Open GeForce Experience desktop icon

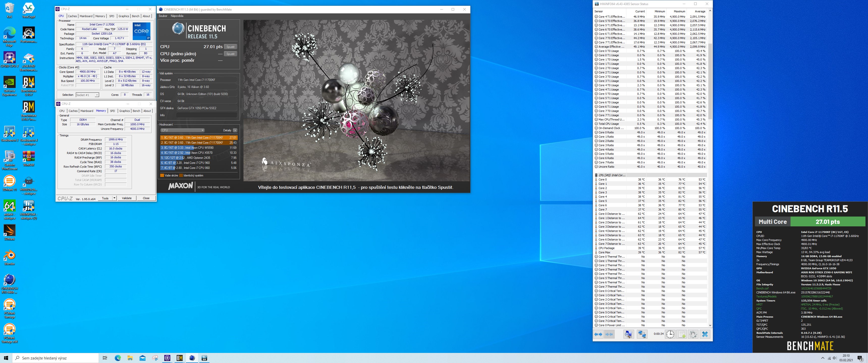[x=9, y=86]
